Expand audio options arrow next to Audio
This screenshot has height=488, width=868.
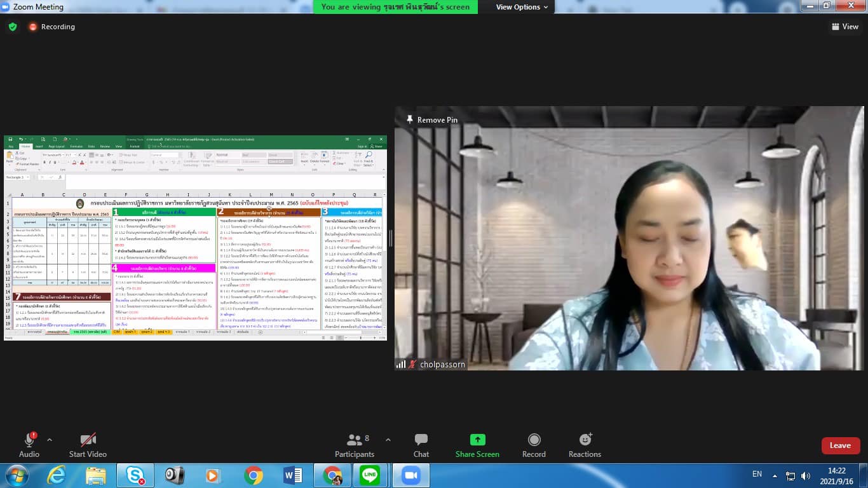(50, 440)
